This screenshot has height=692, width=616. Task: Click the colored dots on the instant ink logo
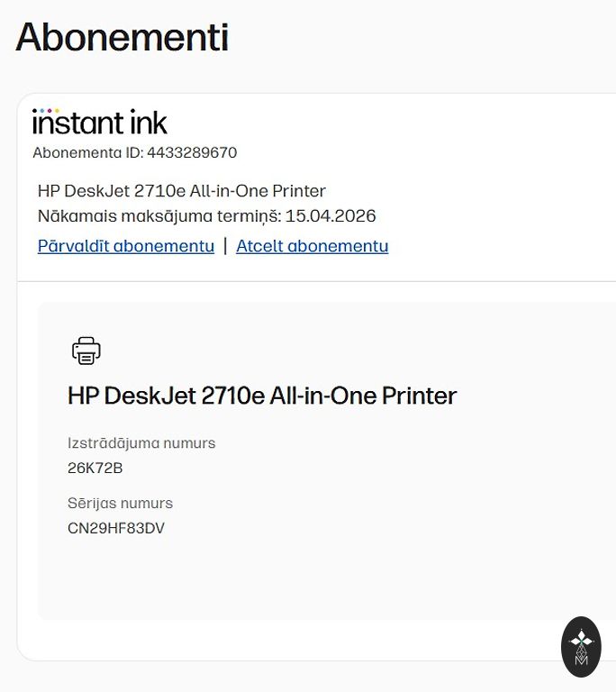click(45, 111)
